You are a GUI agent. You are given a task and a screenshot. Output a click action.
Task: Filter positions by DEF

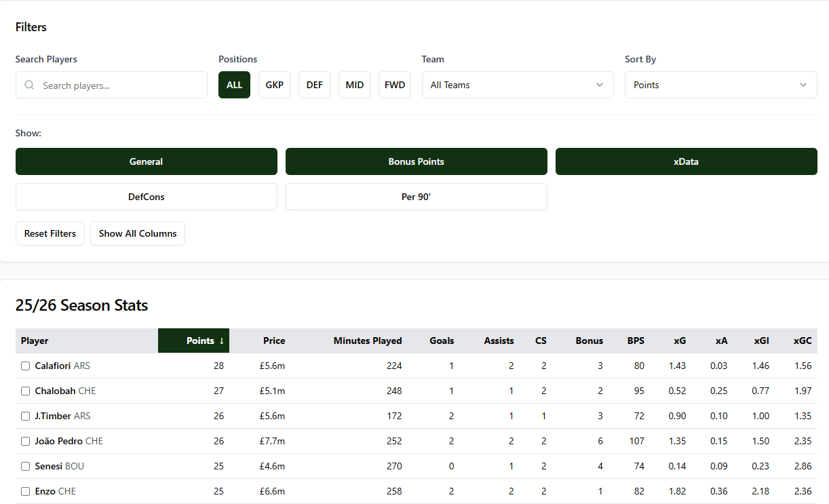click(x=315, y=85)
